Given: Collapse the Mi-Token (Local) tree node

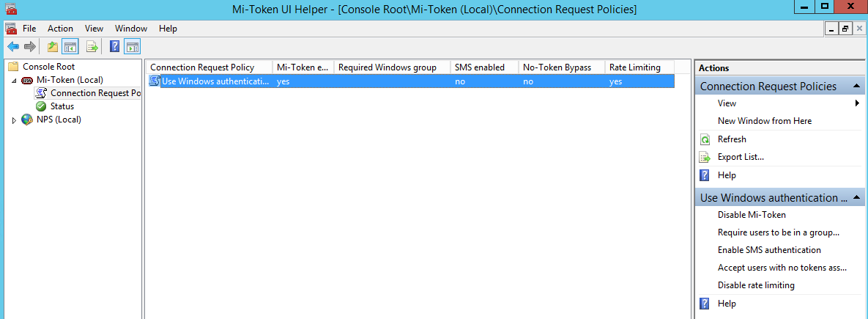Looking at the screenshot, I should pyautogui.click(x=14, y=81).
